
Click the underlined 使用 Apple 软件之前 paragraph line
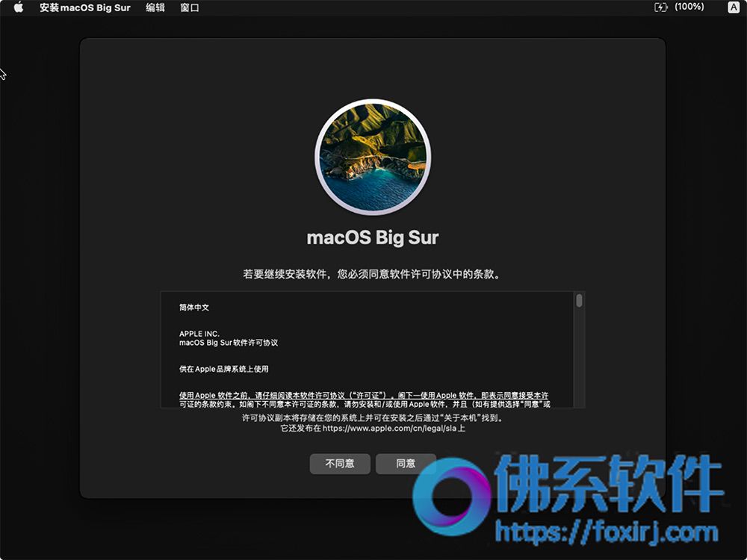tap(364, 395)
